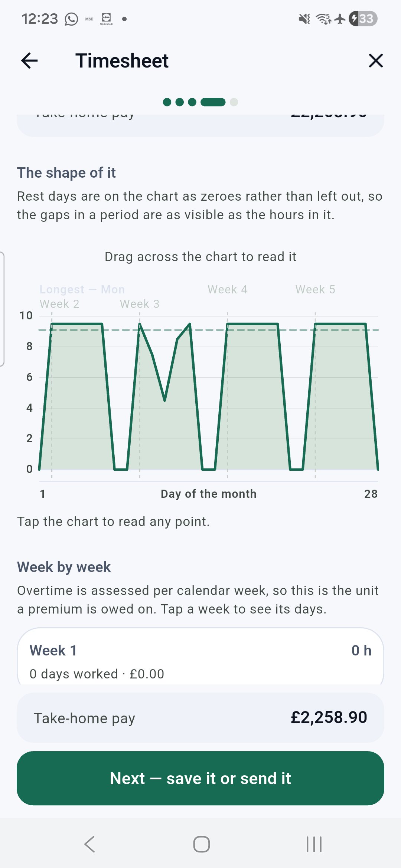Open Android recent apps button
This screenshot has width=401, height=868.
314,844
